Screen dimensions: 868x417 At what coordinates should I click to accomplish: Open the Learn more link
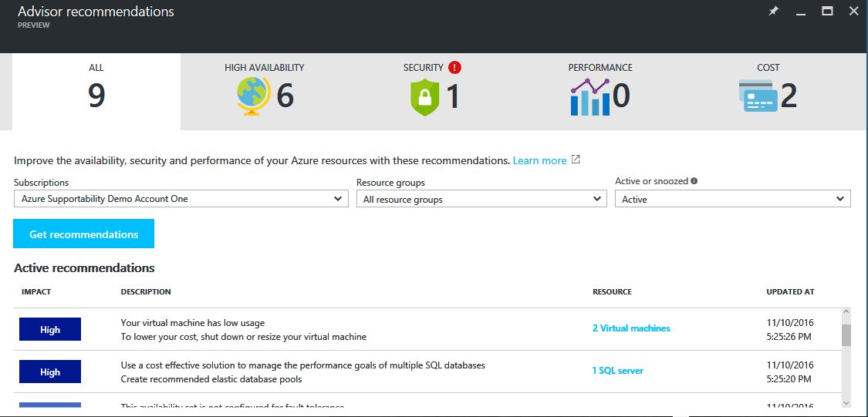tap(539, 160)
